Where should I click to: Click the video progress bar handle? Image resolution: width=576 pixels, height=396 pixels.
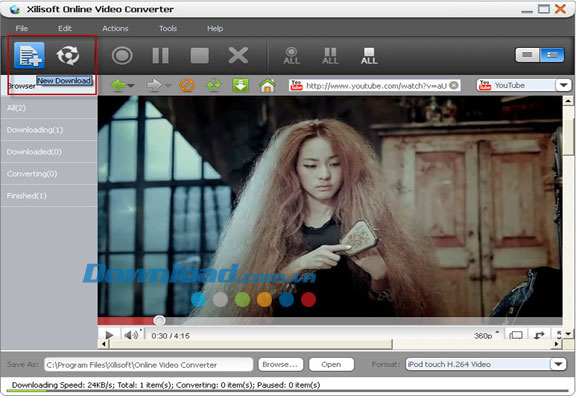coord(159,321)
